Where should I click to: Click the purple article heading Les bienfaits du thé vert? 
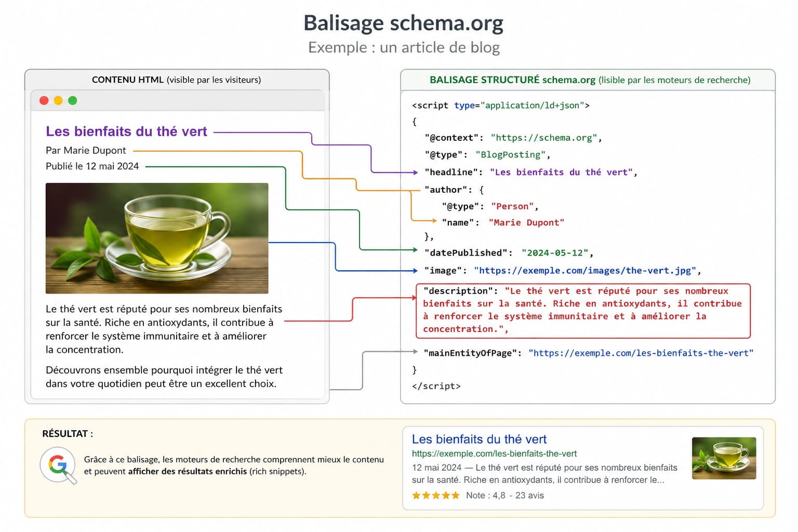[x=126, y=131]
